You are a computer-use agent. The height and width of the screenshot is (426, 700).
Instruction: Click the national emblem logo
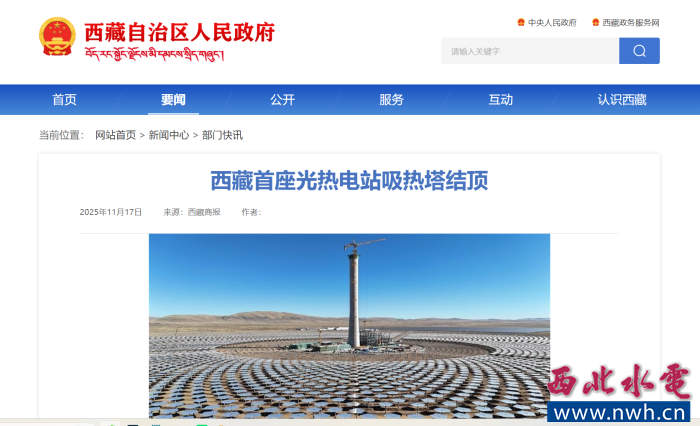pos(57,36)
